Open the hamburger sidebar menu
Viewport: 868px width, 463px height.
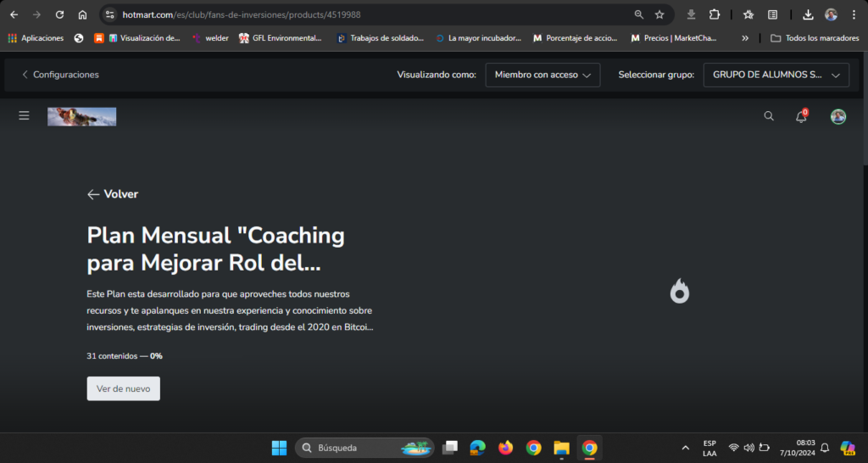[24, 116]
